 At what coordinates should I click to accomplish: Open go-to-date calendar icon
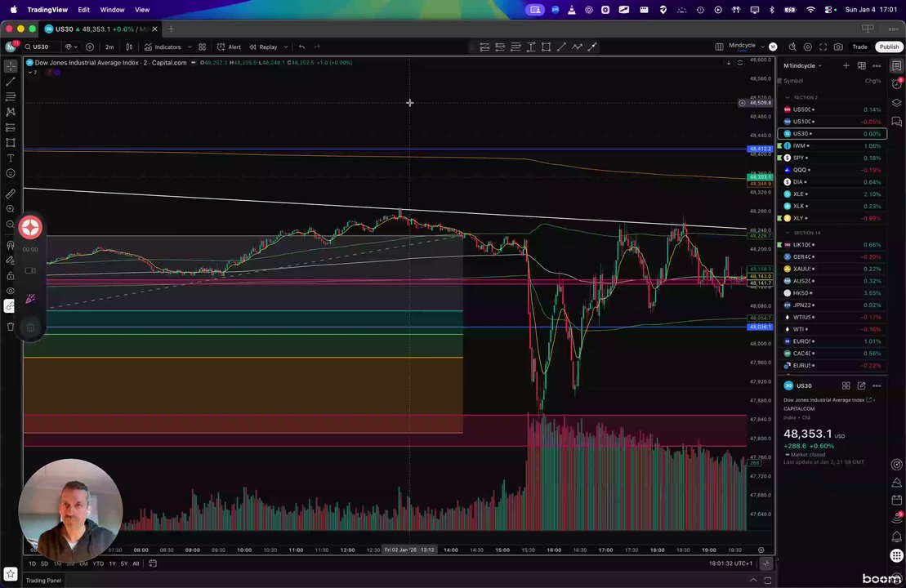(x=153, y=563)
